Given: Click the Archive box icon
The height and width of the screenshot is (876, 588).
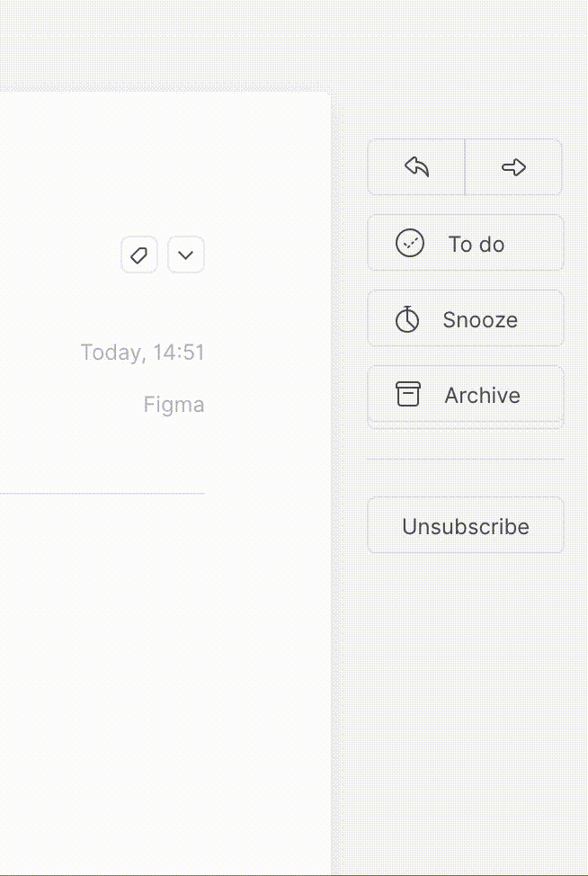Looking at the screenshot, I should pos(408,395).
